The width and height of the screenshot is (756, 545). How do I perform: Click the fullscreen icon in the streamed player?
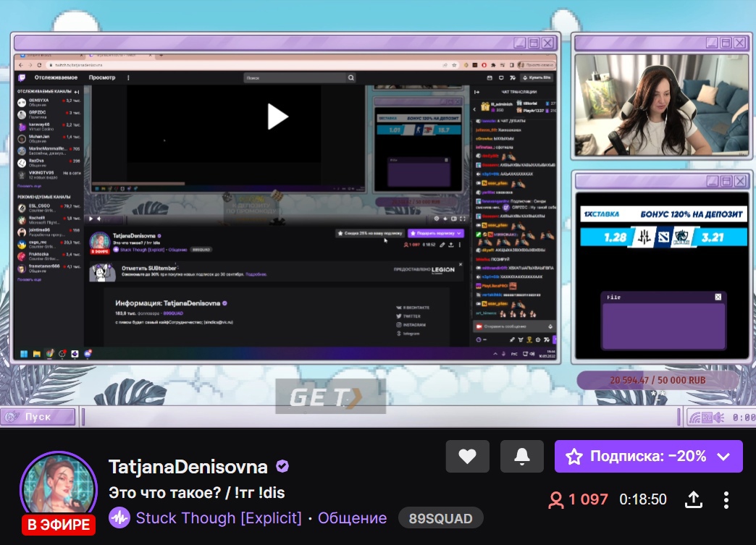point(463,219)
